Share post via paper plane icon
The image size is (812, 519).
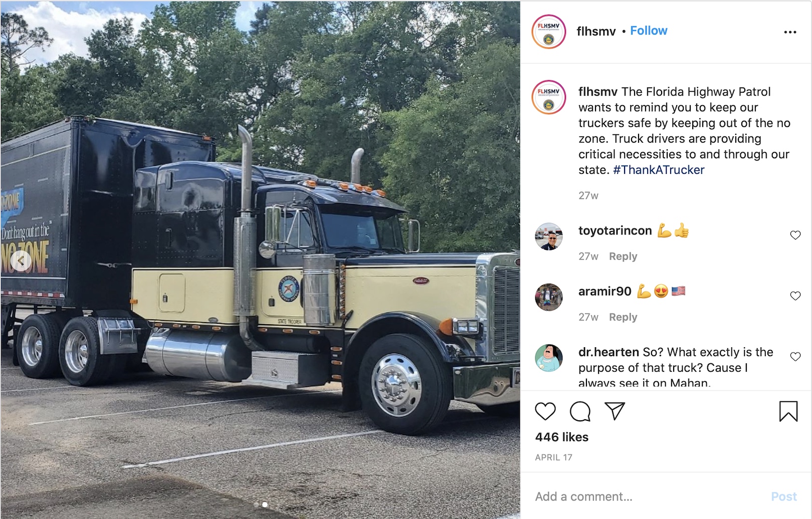tap(615, 411)
